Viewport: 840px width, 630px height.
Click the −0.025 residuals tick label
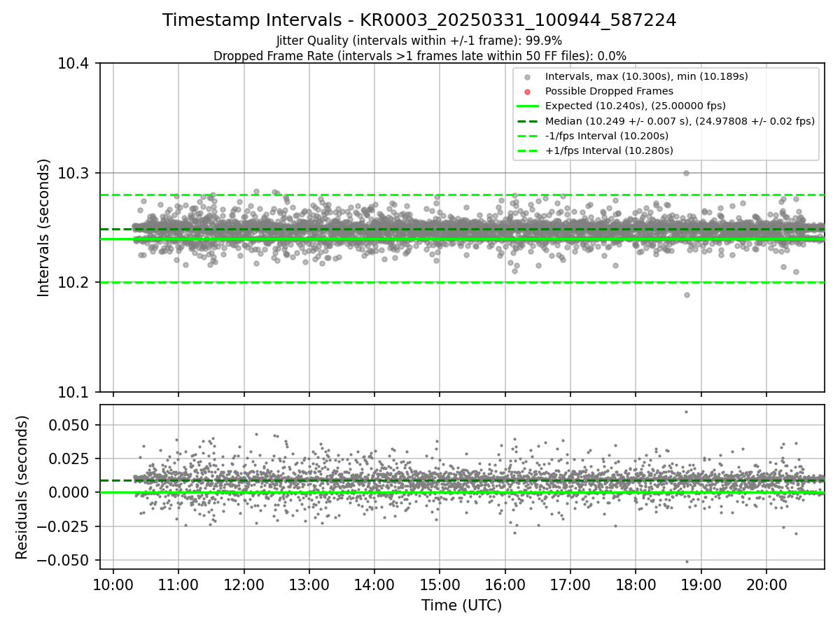(x=64, y=526)
